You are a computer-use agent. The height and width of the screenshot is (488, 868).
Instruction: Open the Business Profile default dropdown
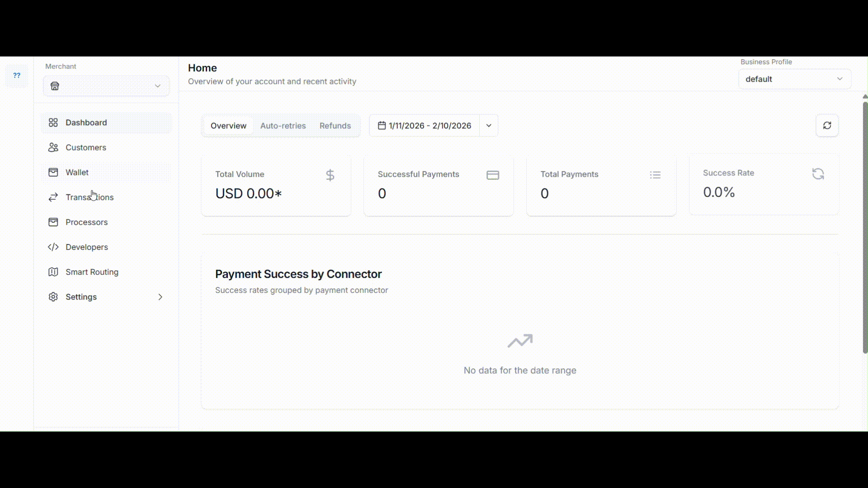pos(794,79)
